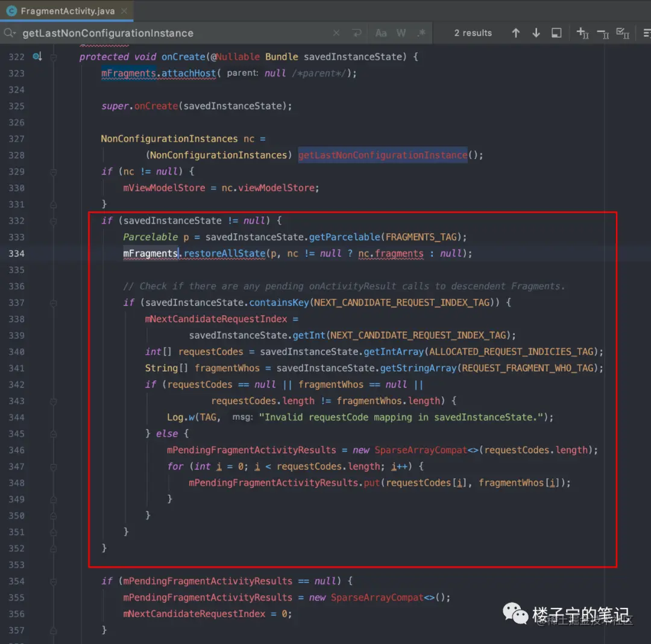Screen dimensions: 651x644
Task: Unselect occurrence icon in find bar
Action: point(603,33)
